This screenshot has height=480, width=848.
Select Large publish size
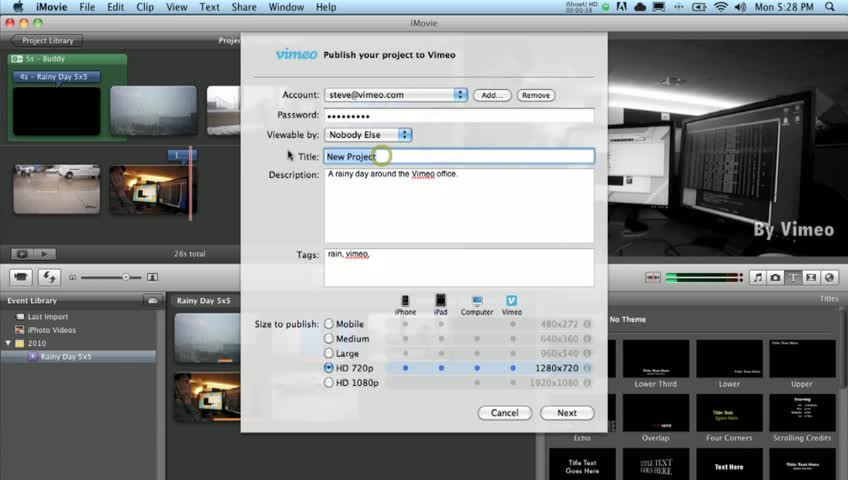pyautogui.click(x=329, y=353)
